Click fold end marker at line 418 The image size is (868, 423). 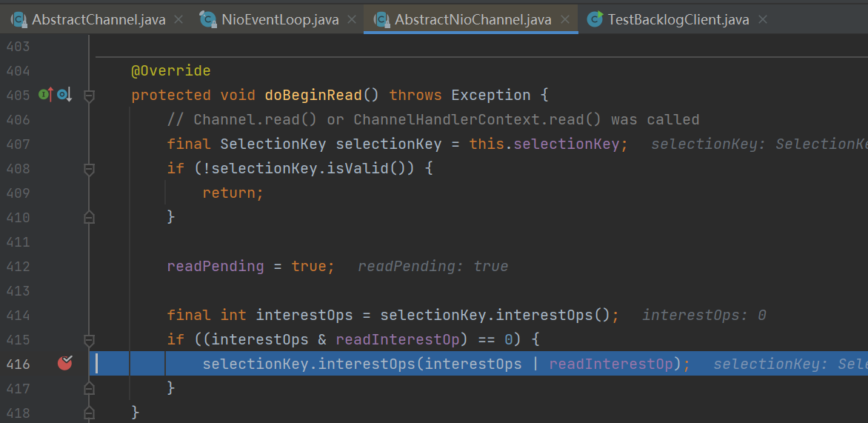pos(90,413)
